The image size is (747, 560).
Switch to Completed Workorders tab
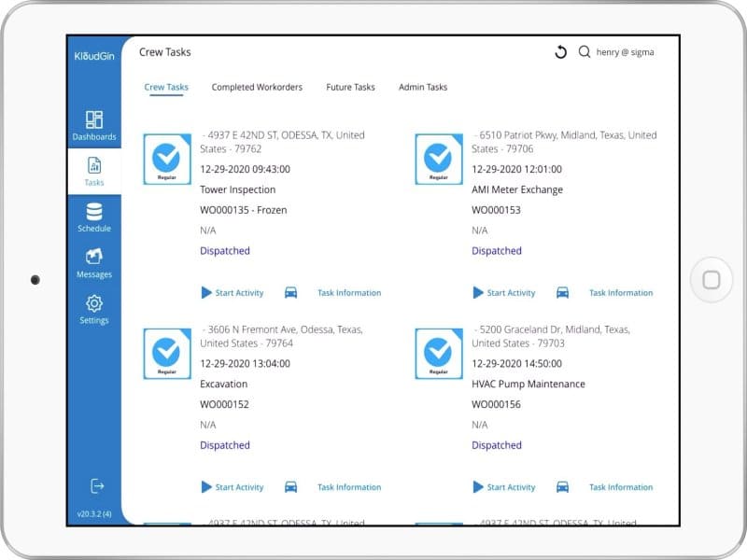pyautogui.click(x=257, y=88)
